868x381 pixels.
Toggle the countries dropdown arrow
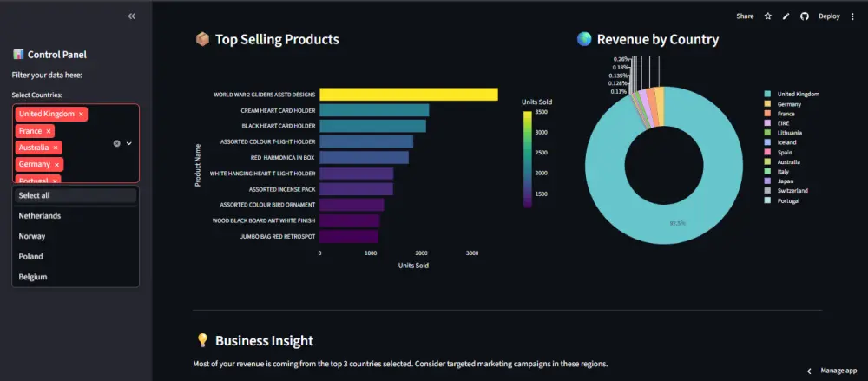[x=128, y=143]
